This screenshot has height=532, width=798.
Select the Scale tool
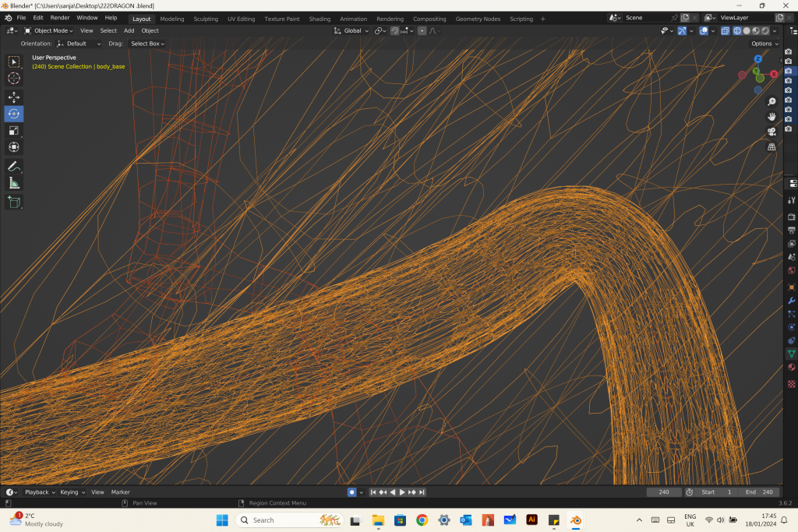tap(14, 131)
